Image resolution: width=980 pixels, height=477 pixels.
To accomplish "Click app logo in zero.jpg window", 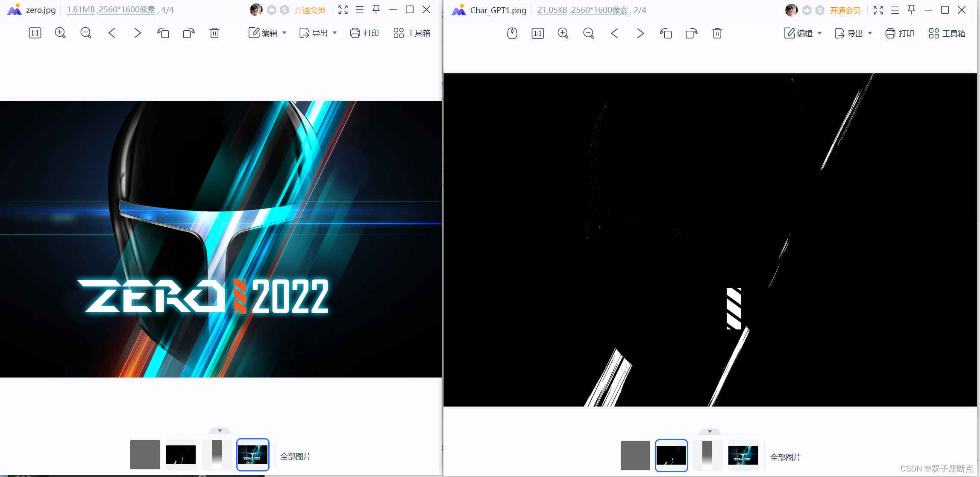I will click(x=15, y=9).
